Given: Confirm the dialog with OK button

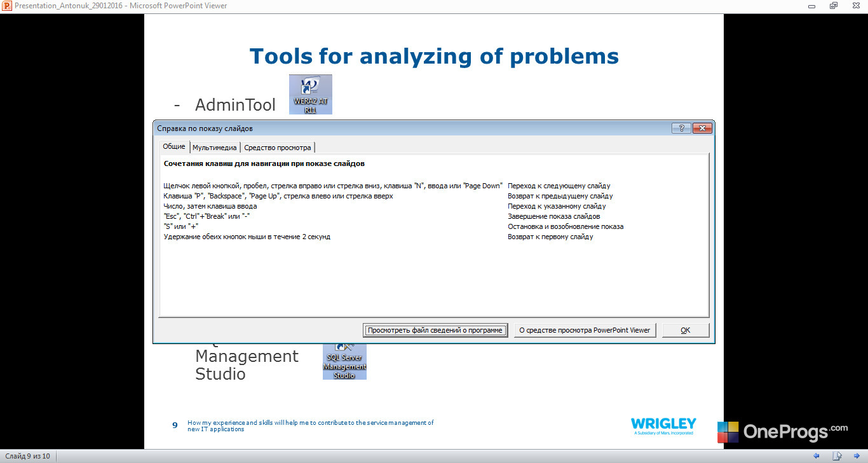Looking at the screenshot, I should [685, 330].
